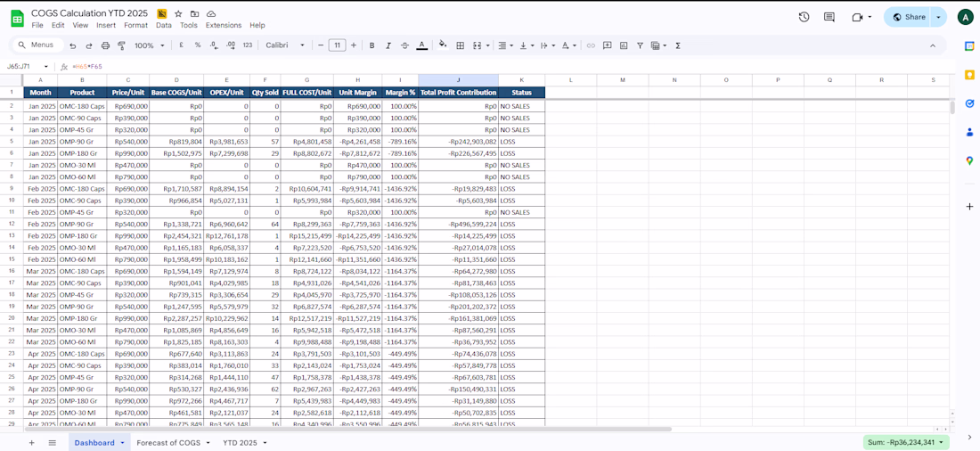Activate the paint format tool
Screen dimensions: 980x451
coord(121,45)
